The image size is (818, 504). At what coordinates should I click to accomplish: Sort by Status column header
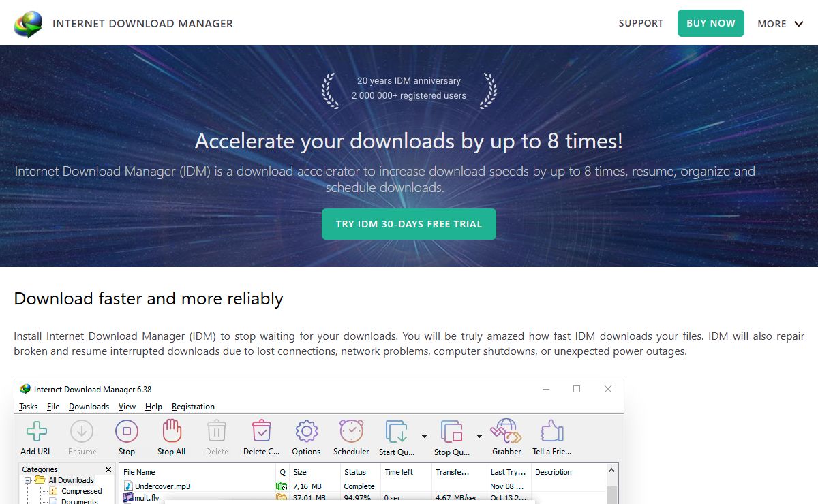tap(361, 472)
